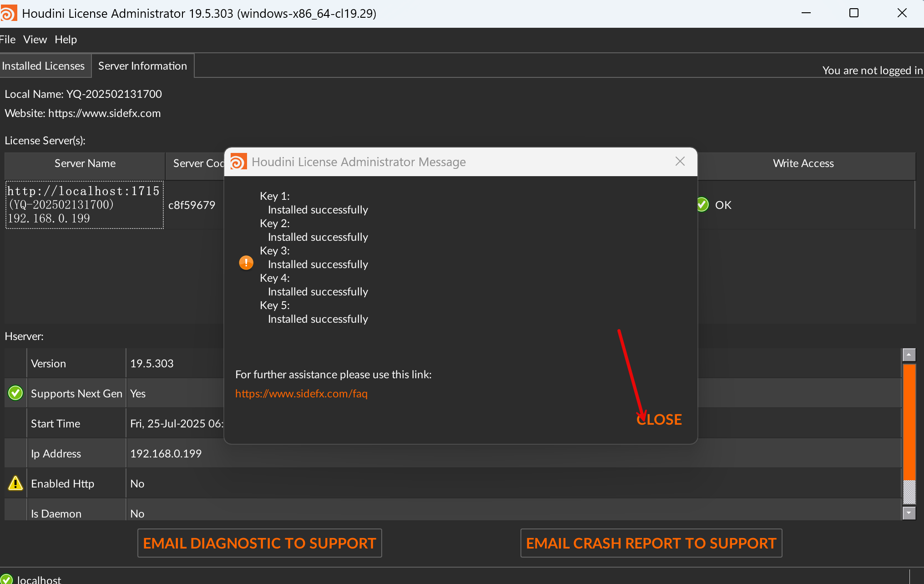Click the orange warning icon in the dialog

tap(246, 263)
